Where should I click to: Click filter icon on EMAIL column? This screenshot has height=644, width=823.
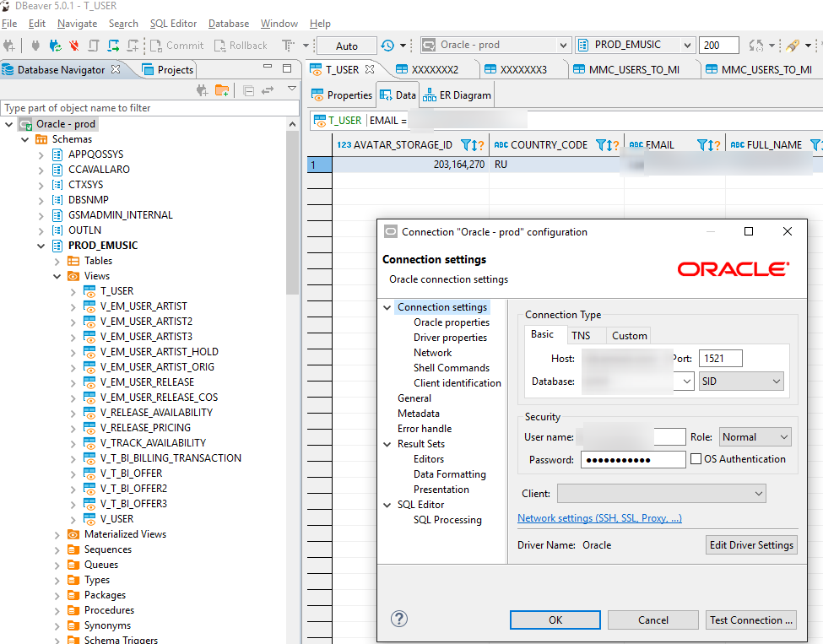[x=701, y=145]
